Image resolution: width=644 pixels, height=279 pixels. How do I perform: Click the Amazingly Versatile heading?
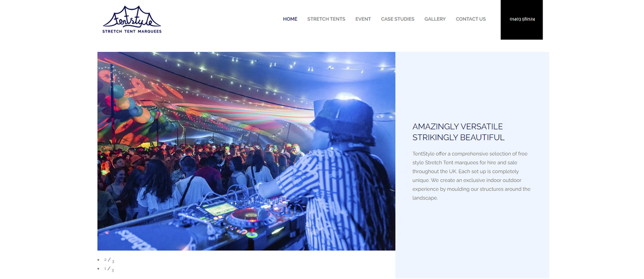pos(458,126)
